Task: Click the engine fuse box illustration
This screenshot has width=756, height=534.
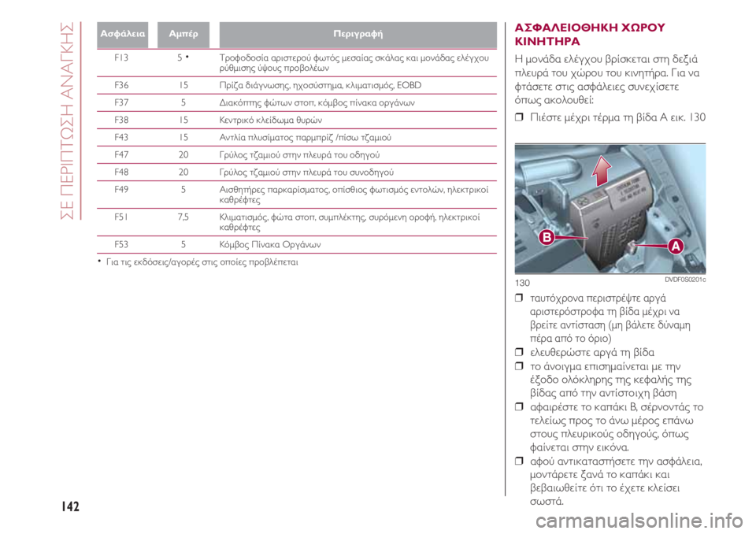Action: coord(610,209)
